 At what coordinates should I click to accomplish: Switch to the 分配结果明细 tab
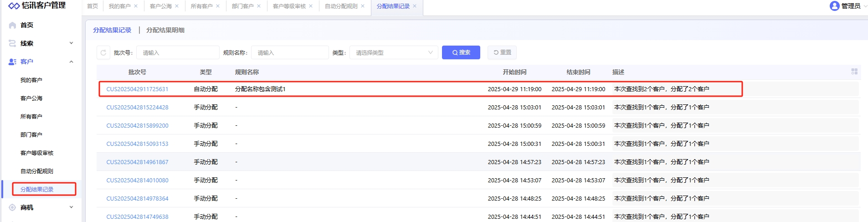(x=165, y=30)
